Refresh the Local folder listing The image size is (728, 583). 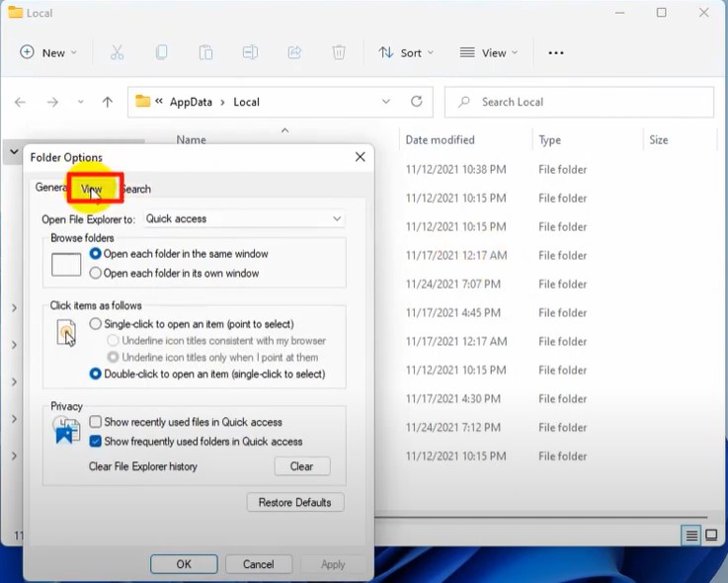(417, 101)
